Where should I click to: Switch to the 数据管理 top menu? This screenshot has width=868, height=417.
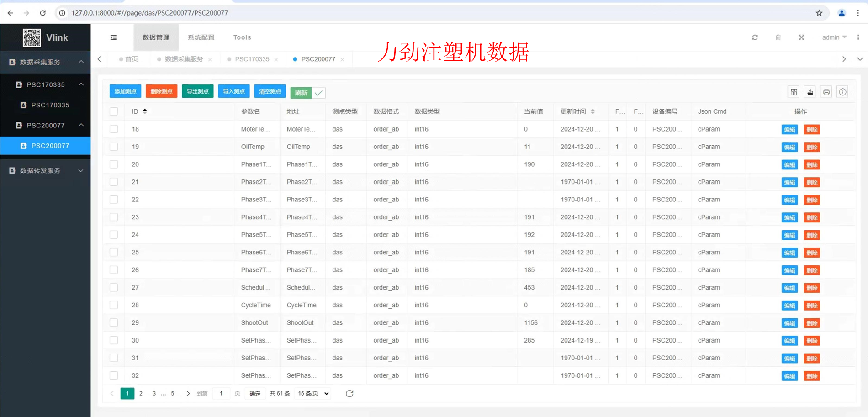[x=156, y=37]
